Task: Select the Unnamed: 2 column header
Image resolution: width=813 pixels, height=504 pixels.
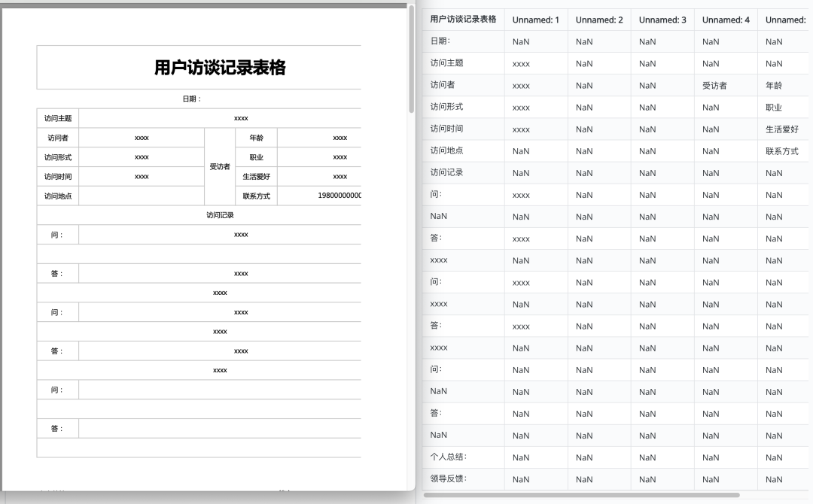Action: (599, 20)
